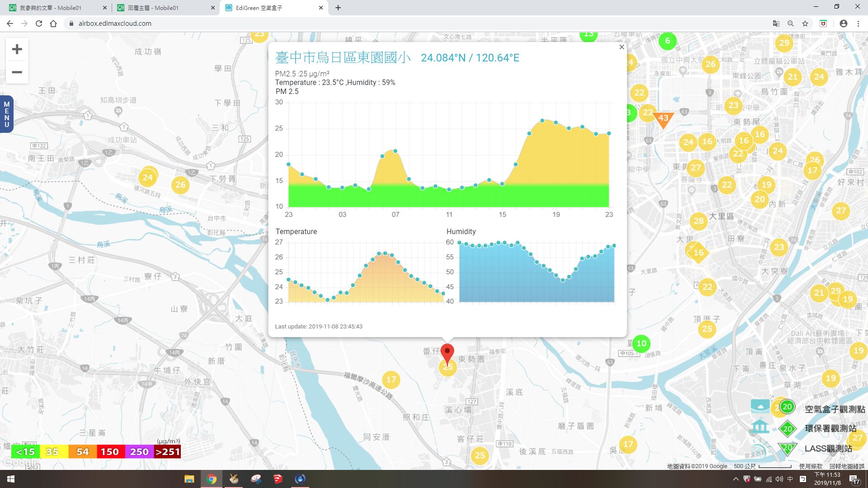Viewport: 868px width, 488px height.
Task: Click the Google logo on the map
Action: click(21, 462)
